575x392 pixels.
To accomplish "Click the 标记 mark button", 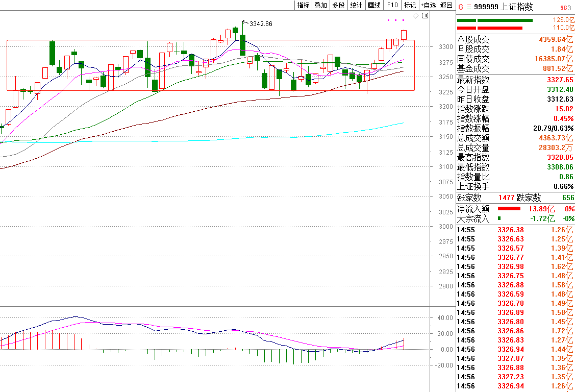I will pyautogui.click(x=410, y=5).
